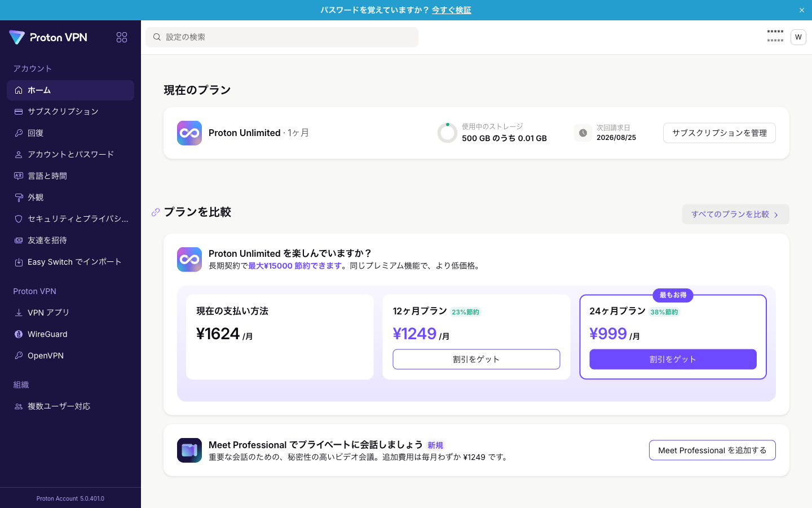The image size is (812, 508).
Task: Click the 23%節約 badge
Action: pyautogui.click(x=466, y=312)
